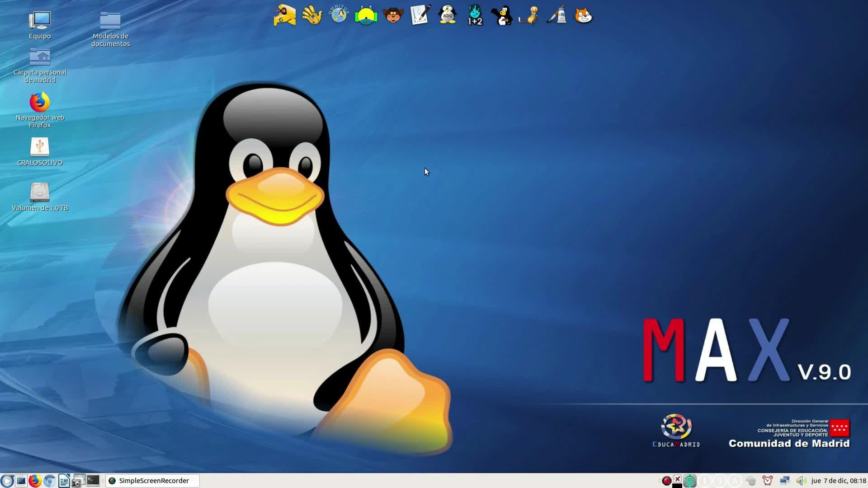Open the paint tube and brush icon

pos(557,15)
